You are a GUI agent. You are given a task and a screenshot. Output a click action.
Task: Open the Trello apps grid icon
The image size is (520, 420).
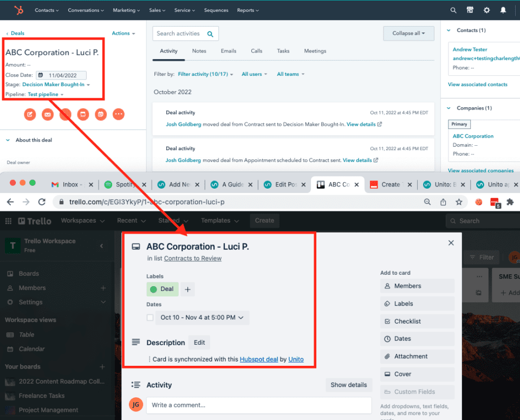(8, 221)
